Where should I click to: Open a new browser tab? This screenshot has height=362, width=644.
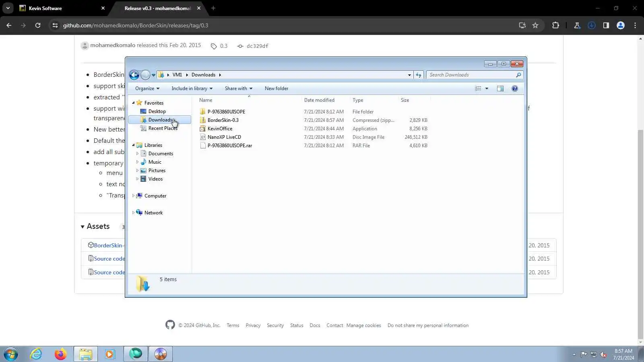(213, 8)
